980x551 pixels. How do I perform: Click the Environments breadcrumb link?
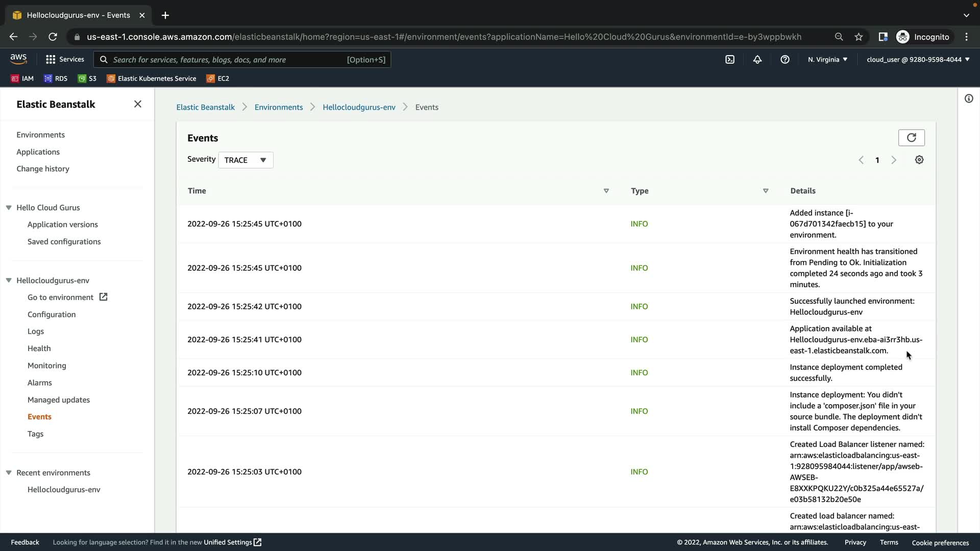279,107
